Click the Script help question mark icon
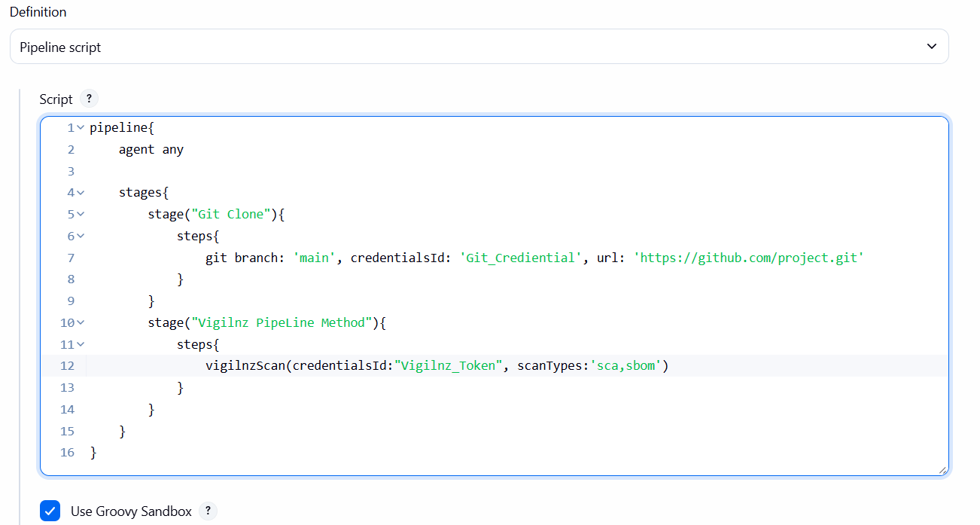980x525 pixels. 88,99
